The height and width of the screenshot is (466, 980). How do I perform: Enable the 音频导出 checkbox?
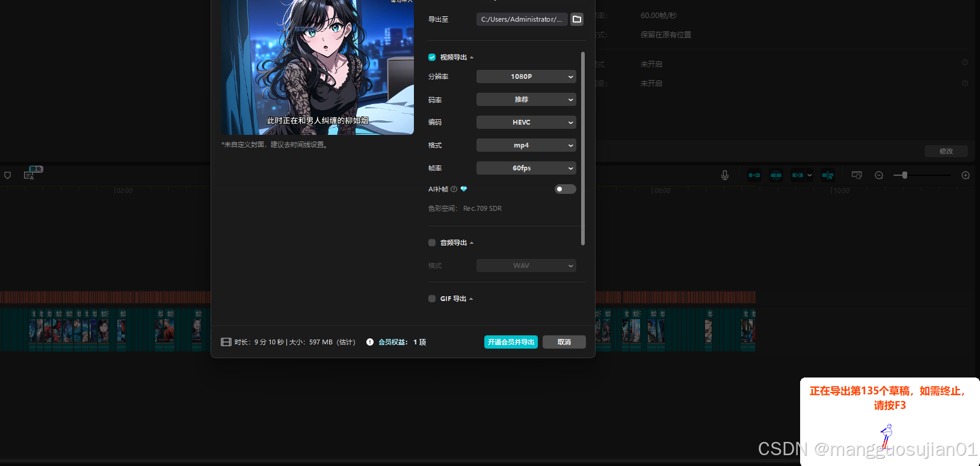pyautogui.click(x=432, y=243)
